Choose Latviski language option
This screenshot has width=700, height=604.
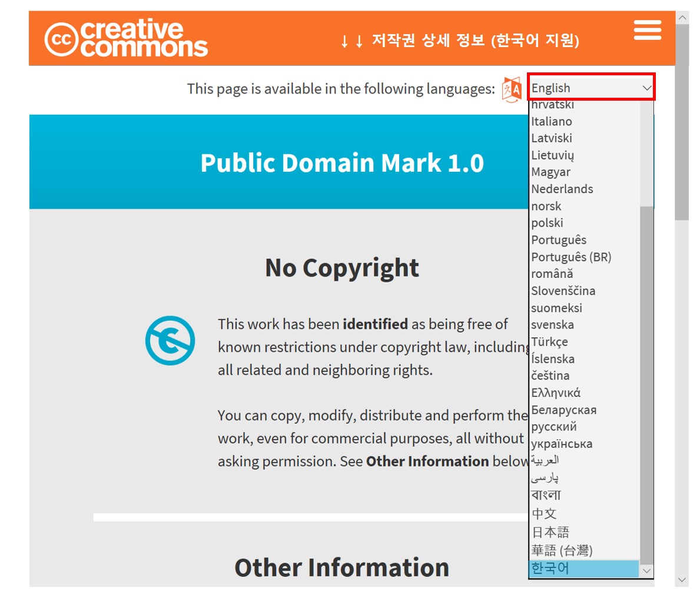click(584, 138)
